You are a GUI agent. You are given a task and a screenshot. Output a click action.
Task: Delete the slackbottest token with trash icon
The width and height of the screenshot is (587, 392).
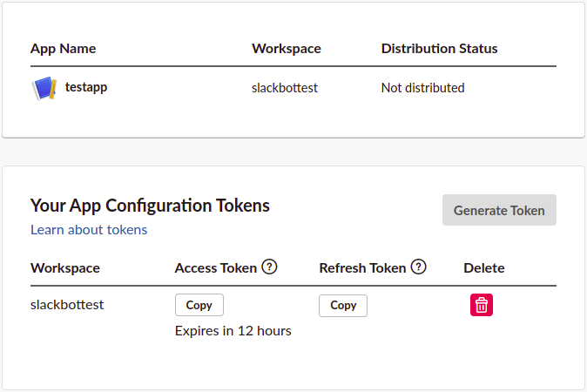pyautogui.click(x=482, y=305)
